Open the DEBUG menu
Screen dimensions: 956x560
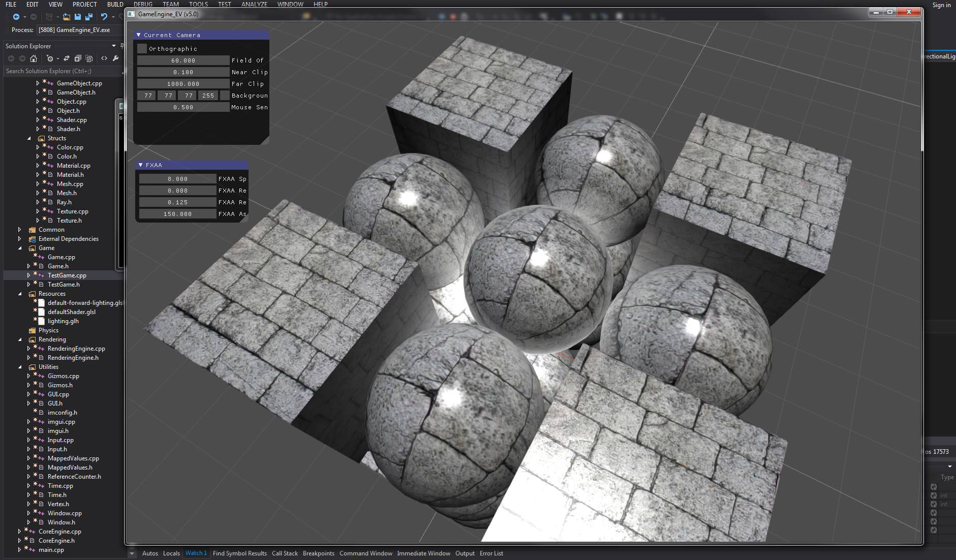[x=142, y=4]
